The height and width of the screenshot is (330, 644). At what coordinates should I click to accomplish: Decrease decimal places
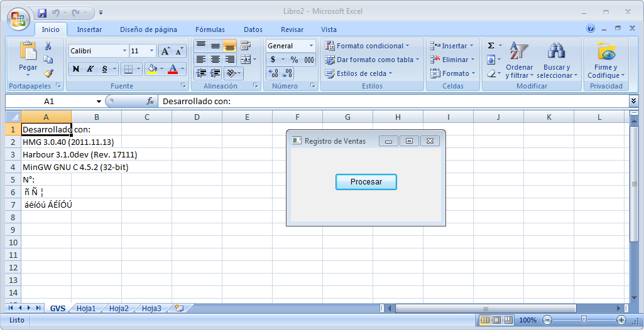(288, 73)
